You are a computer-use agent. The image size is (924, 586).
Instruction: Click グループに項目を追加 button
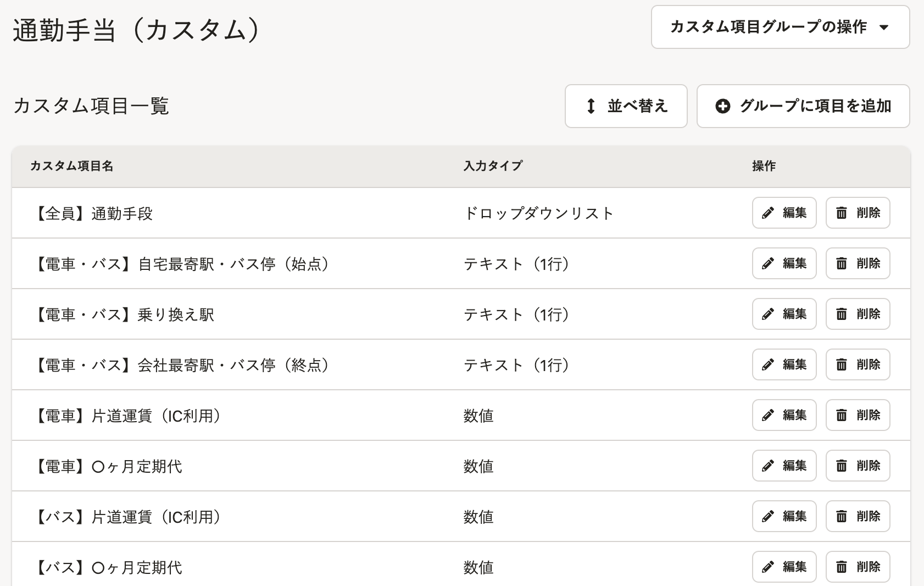[x=803, y=106]
